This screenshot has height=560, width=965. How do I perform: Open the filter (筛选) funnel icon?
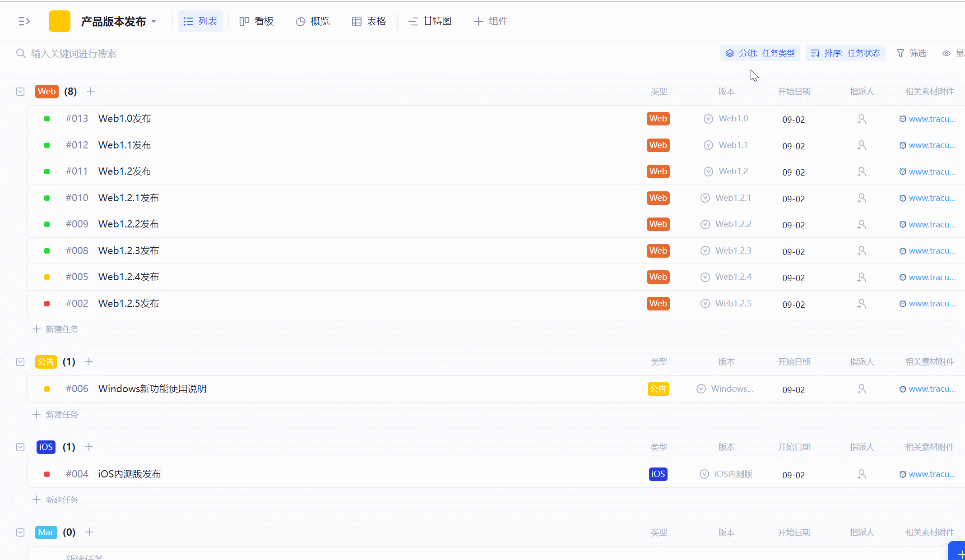point(900,53)
